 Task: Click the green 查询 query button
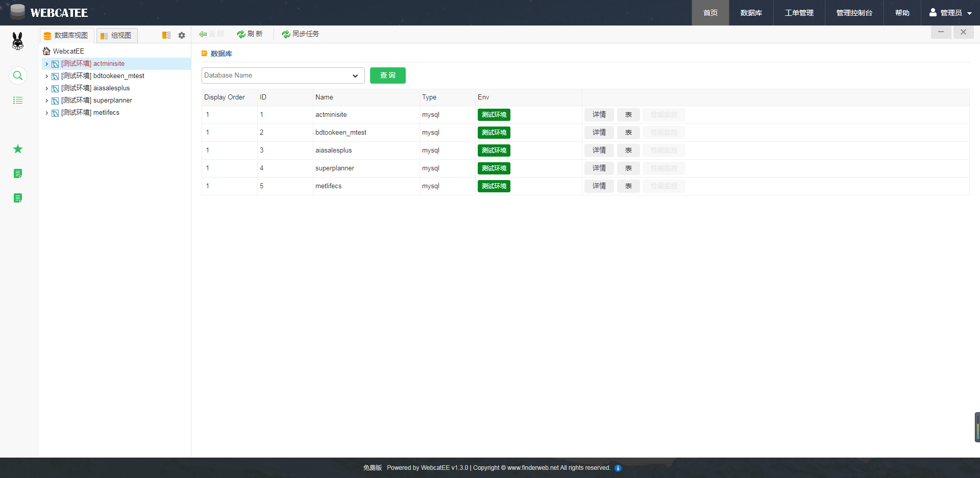(x=387, y=76)
